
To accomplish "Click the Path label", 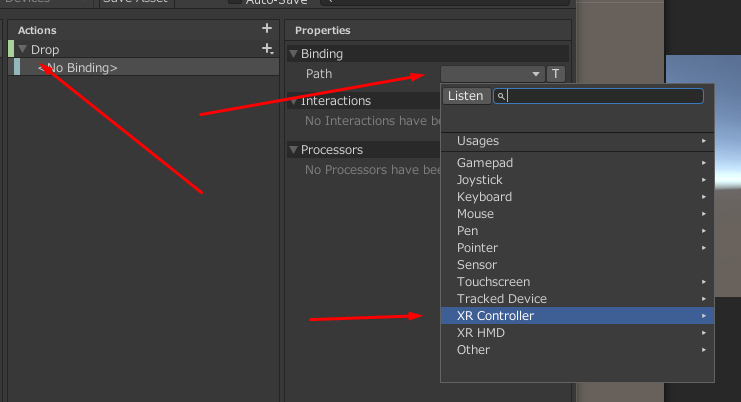I will pos(319,74).
